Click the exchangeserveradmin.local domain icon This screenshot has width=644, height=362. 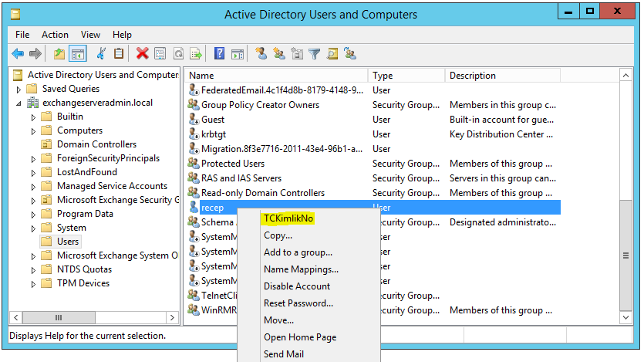tap(32, 103)
